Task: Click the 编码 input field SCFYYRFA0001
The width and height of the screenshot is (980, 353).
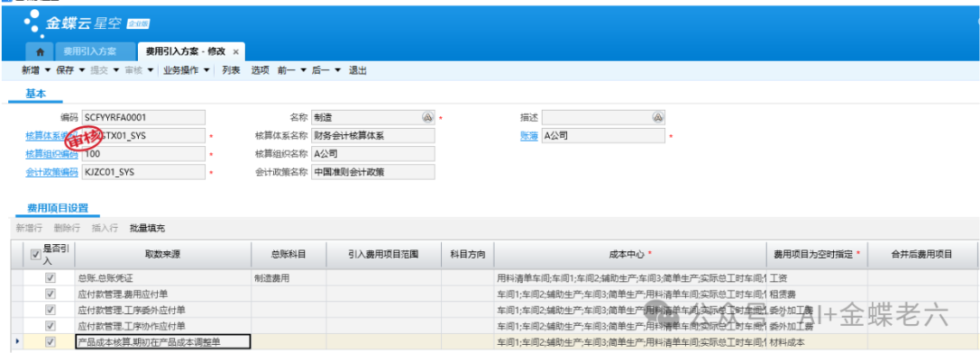Action: pos(143,117)
